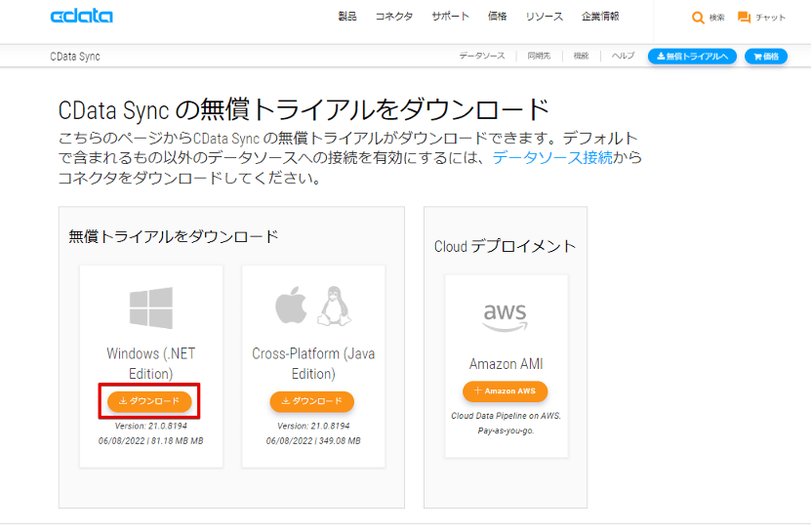Click the Cloud デプロイメント heading
This screenshot has height=532, width=811.
[x=505, y=246]
